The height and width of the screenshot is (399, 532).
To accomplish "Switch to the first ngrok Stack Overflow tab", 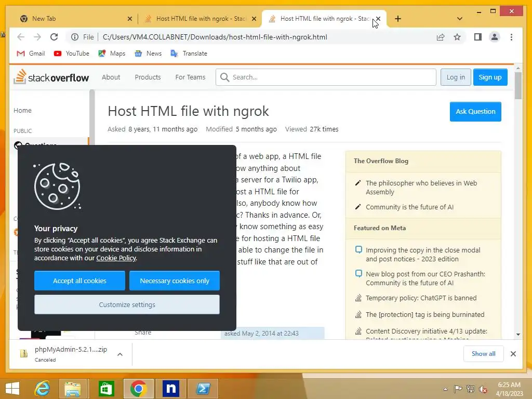I will pos(199,19).
